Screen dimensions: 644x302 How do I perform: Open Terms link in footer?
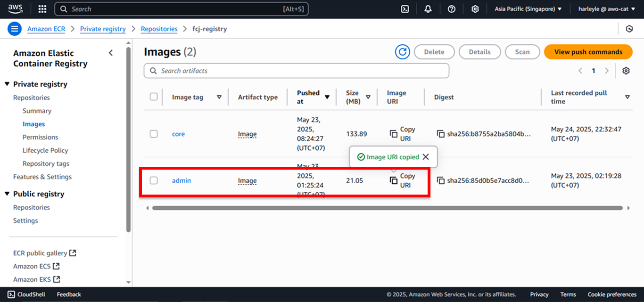pos(568,294)
